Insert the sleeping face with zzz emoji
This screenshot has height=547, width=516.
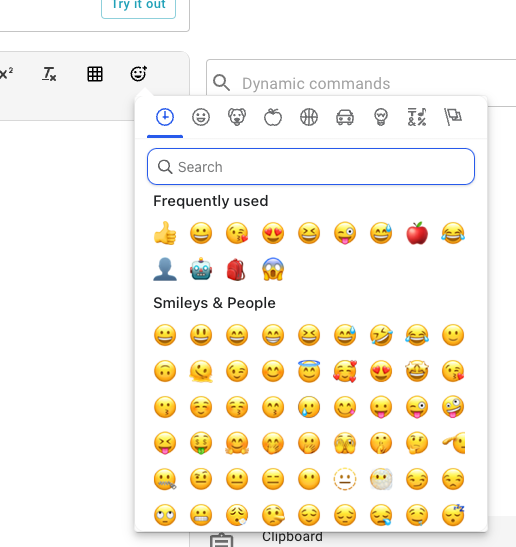click(x=453, y=515)
